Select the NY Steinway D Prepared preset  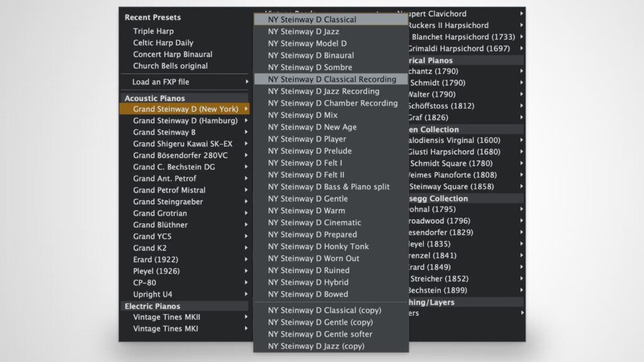click(313, 234)
